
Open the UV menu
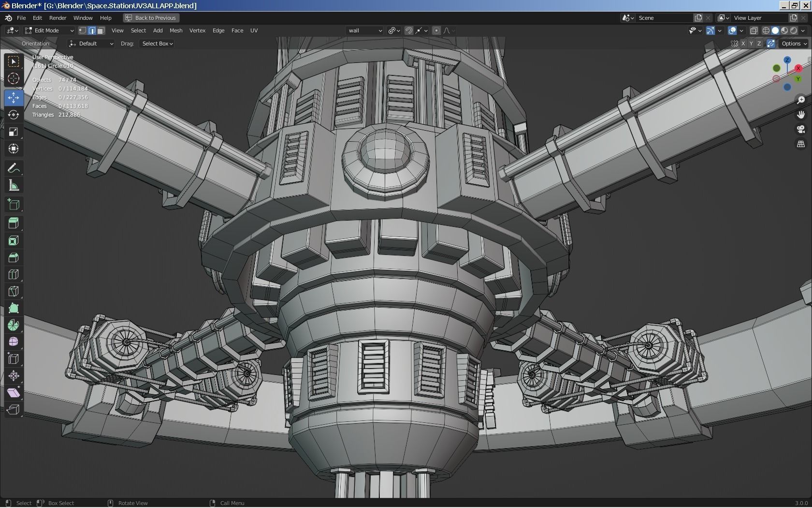click(x=254, y=30)
